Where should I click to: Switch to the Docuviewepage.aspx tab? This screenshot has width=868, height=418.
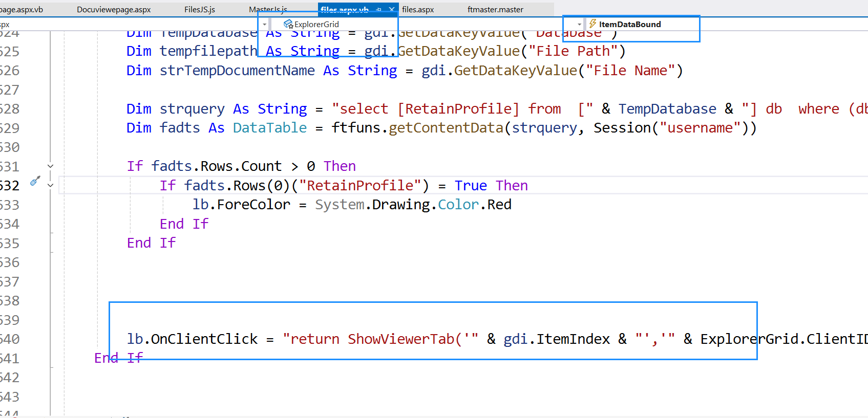[114, 10]
